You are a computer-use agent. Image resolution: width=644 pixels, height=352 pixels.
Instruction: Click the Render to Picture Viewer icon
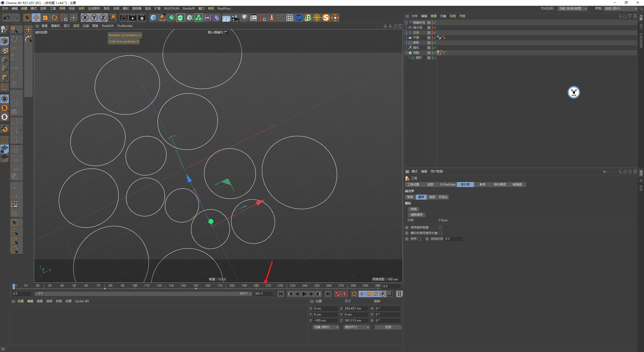click(x=133, y=18)
